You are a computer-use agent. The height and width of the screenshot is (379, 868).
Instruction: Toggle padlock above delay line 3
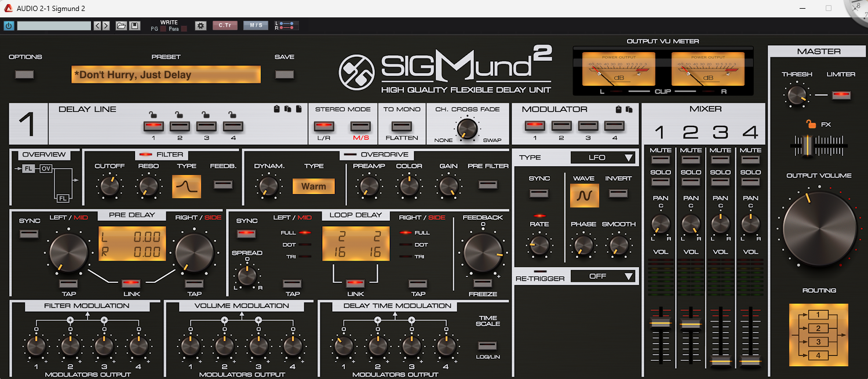click(206, 114)
